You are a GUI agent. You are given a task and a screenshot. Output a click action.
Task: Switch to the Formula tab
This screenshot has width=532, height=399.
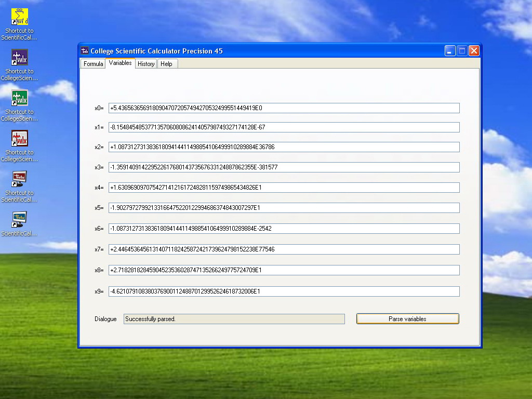93,64
